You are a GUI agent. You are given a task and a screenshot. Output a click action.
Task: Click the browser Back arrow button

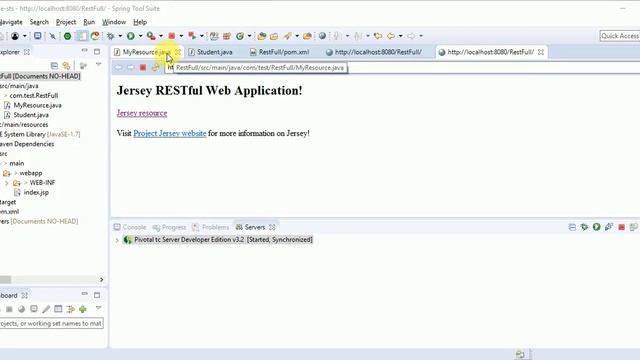(118, 67)
